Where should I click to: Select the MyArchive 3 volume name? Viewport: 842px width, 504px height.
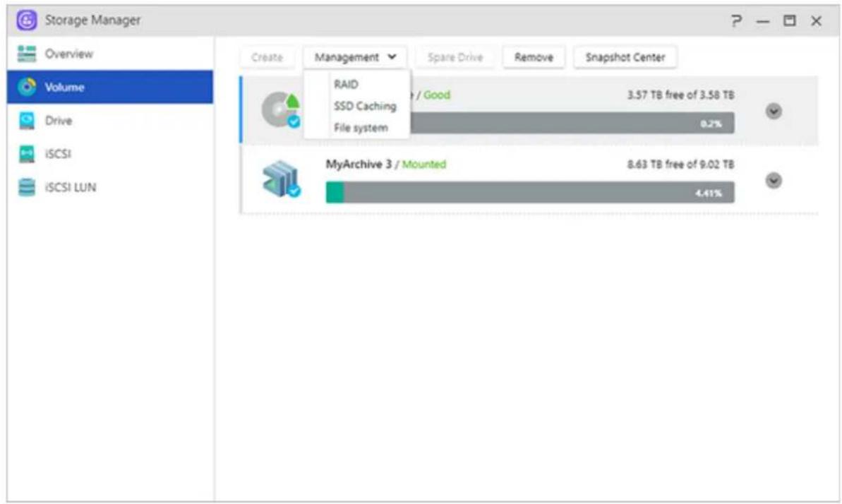coord(358,164)
